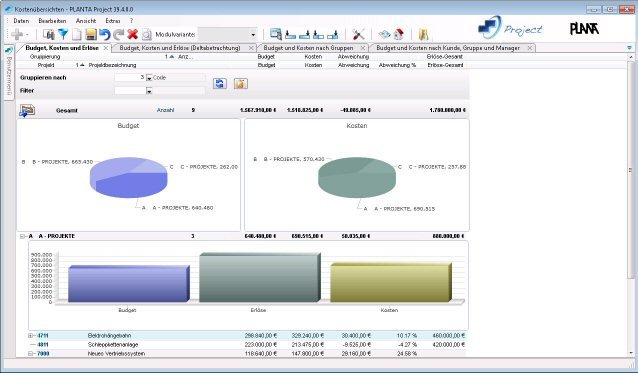Undo with the blue curved arrow
The image size is (638, 373).
coord(105,35)
